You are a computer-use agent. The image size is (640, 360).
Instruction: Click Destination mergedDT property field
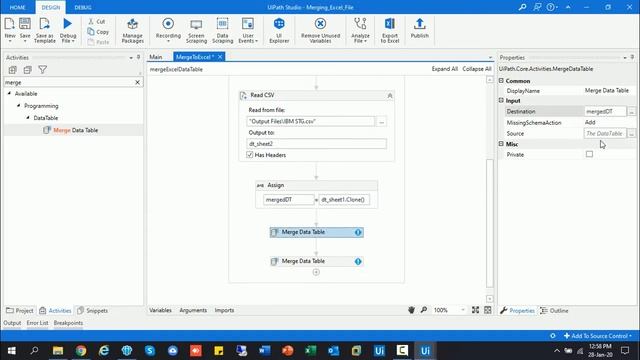pos(605,111)
